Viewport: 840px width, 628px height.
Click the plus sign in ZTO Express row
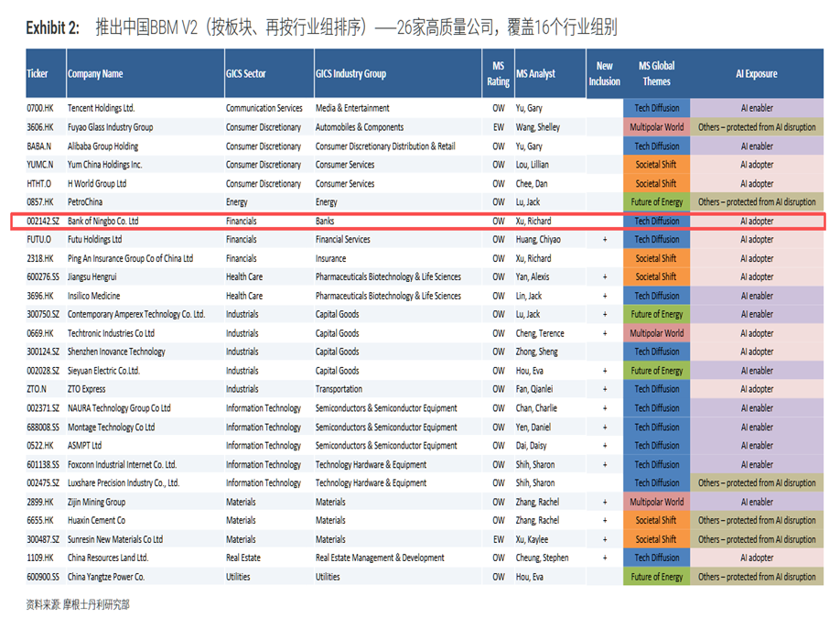pos(604,390)
